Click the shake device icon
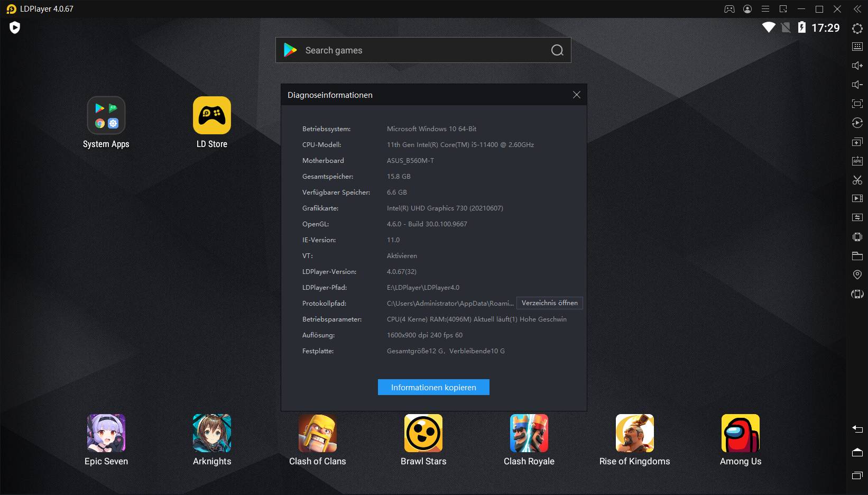Viewport: 868px width, 495px height. pos(857,237)
